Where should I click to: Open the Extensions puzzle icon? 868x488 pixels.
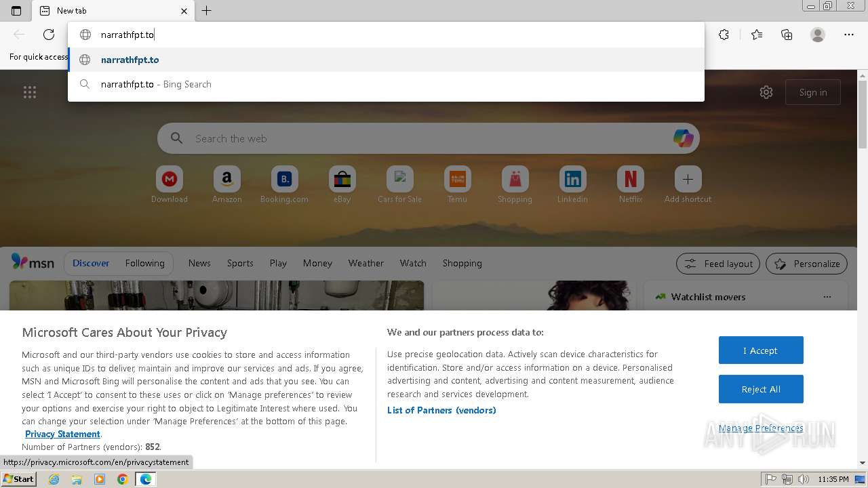tap(724, 35)
